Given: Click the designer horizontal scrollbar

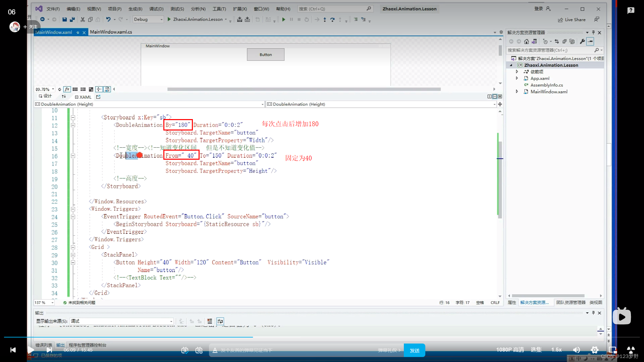Looking at the screenshot, I should pyautogui.click(x=304, y=89).
